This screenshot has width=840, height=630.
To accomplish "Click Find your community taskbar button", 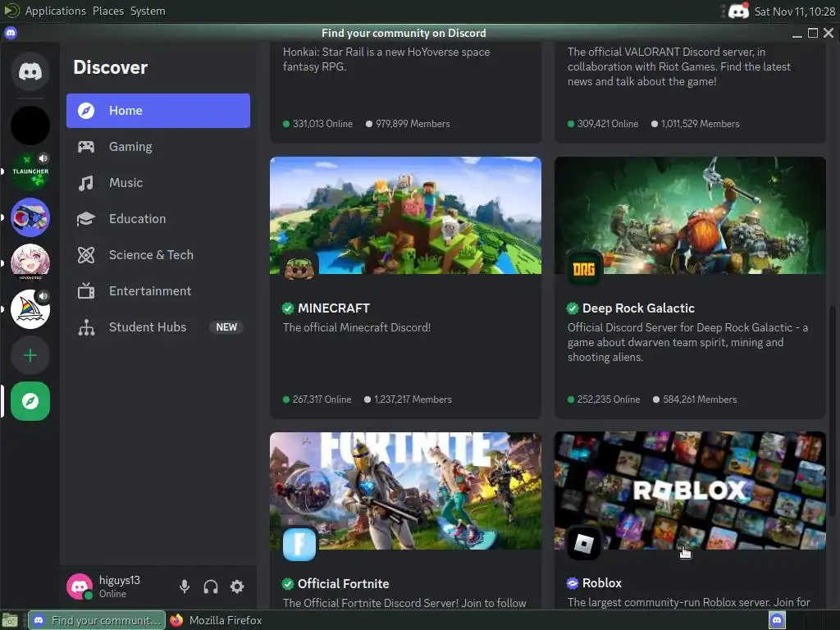I will tap(97, 620).
